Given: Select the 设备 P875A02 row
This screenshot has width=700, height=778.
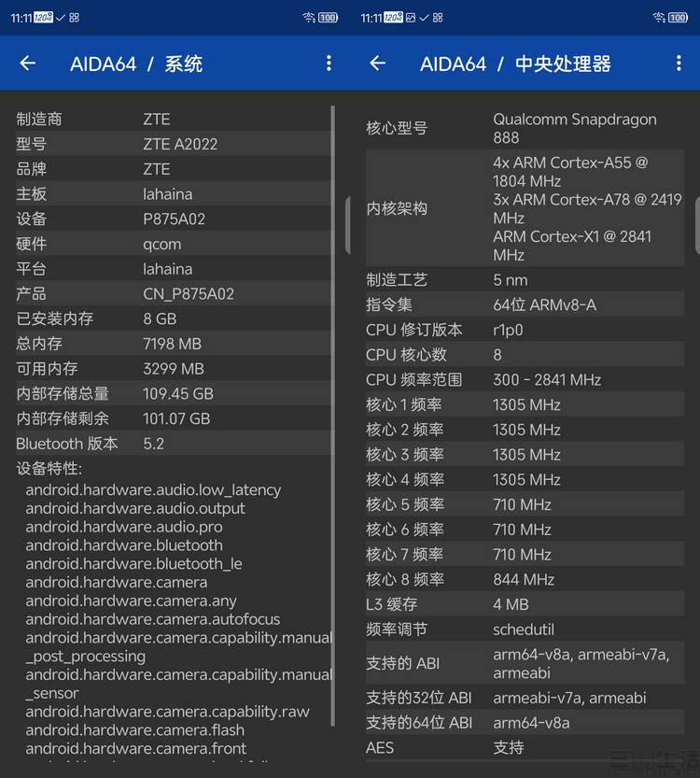Looking at the screenshot, I should pos(173,219).
